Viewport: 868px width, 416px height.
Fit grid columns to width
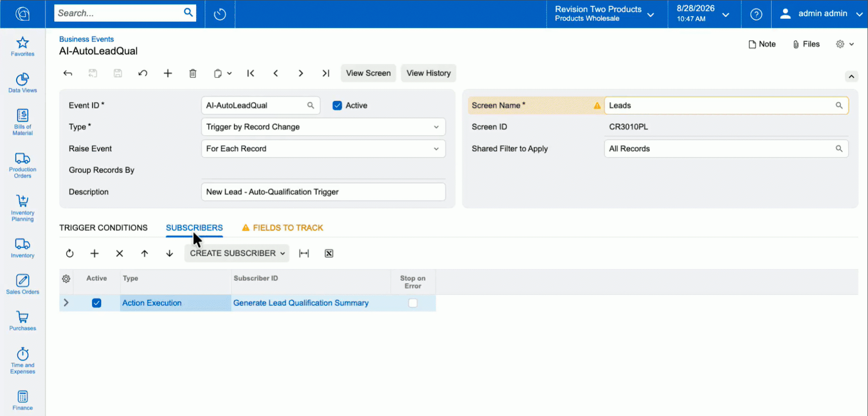304,253
